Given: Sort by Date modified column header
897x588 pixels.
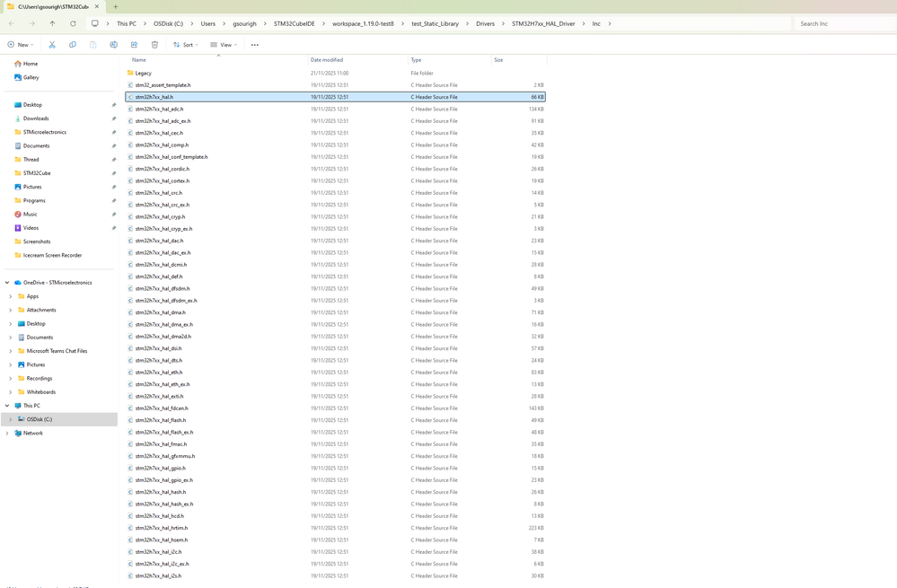Looking at the screenshot, I should 358,60.
